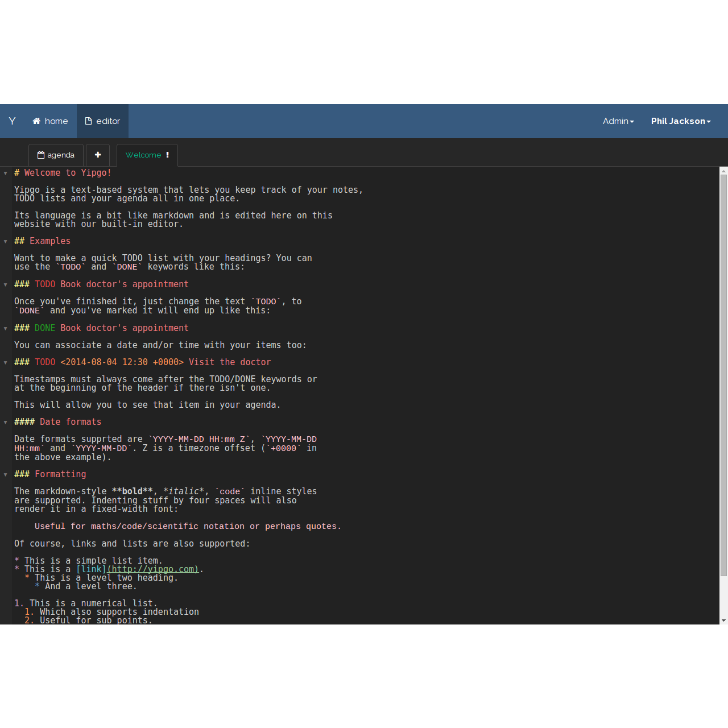Click the exclamation mark on Welcome tab
The image size is (728, 728).
[167, 155]
